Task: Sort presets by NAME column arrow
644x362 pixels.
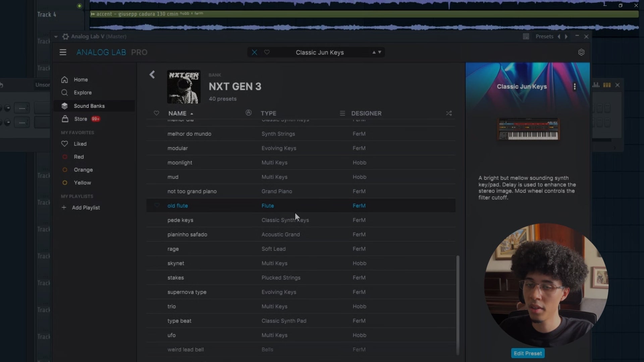Action: [192, 114]
